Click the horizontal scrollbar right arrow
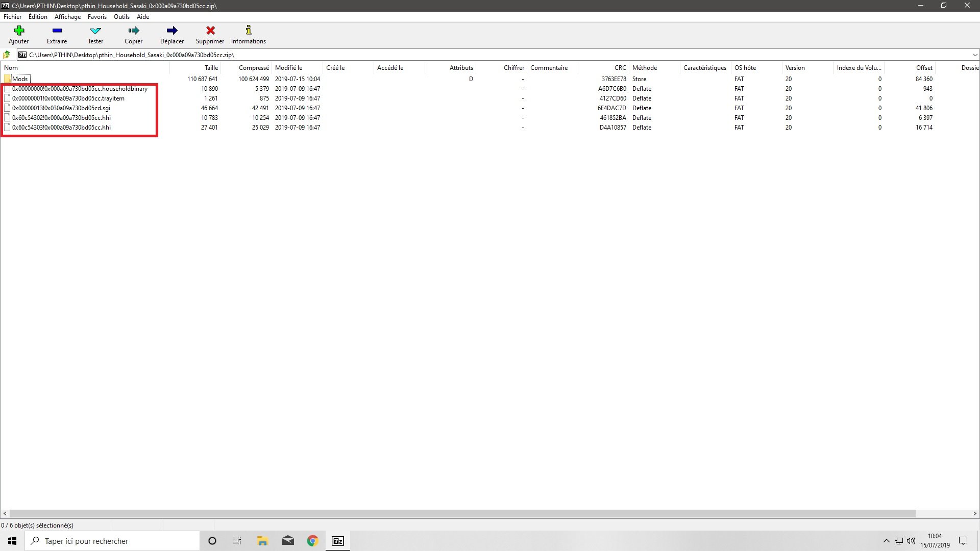This screenshot has height=551, width=980. click(974, 514)
